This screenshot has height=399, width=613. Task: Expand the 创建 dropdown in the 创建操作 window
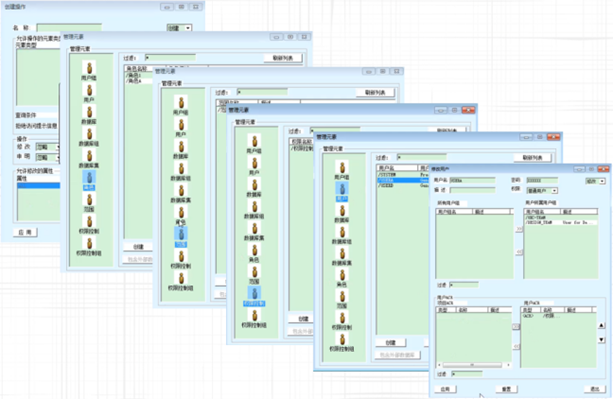pyautogui.click(x=179, y=28)
